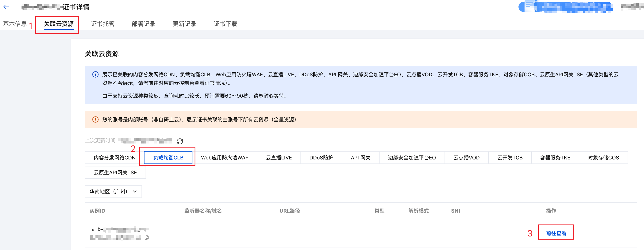Click the back arrow icon
Image resolution: width=644 pixels, height=250 pixels.
click(x=6, y=7)
